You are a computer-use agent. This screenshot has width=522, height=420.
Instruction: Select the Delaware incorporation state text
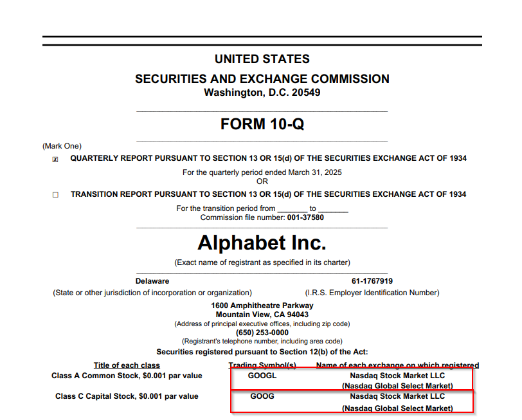pos(152,281)
